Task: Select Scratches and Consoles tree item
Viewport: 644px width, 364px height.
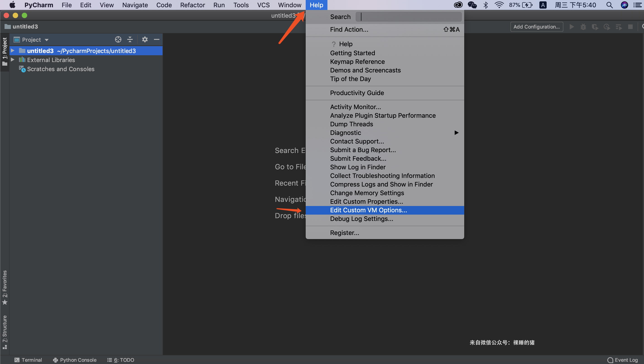Action: click(61, 69)
